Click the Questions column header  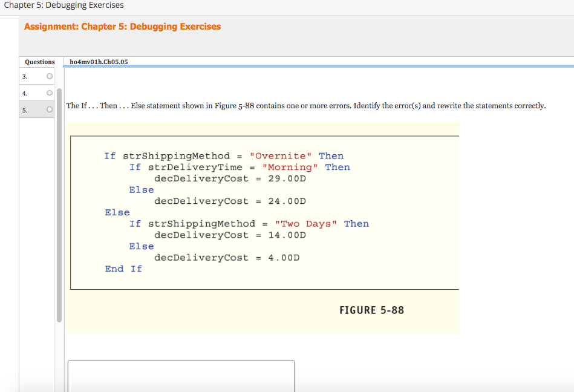[x=40, y=62]
